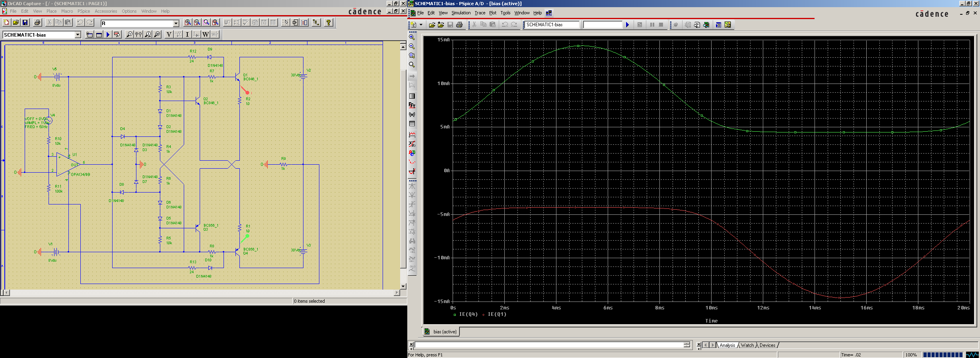Open the Accessories menu in Capture

(106, 11)
